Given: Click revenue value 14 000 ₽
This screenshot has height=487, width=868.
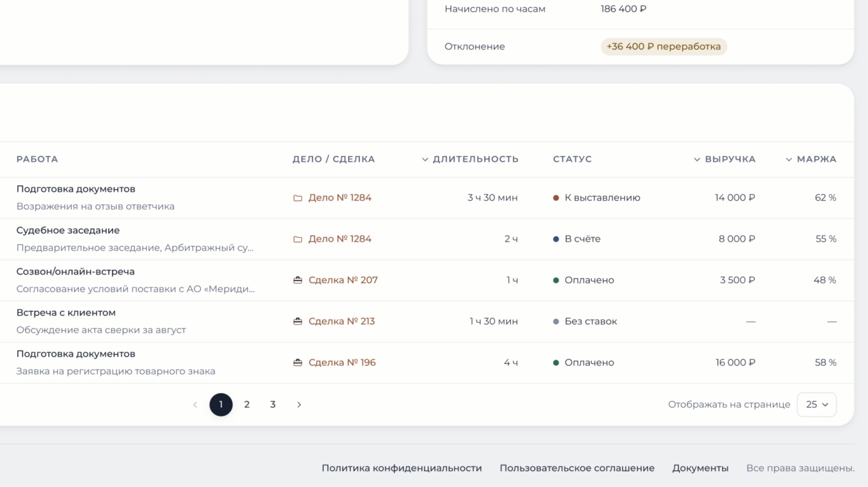Looking at the screenshot, I should coord(735,198).
